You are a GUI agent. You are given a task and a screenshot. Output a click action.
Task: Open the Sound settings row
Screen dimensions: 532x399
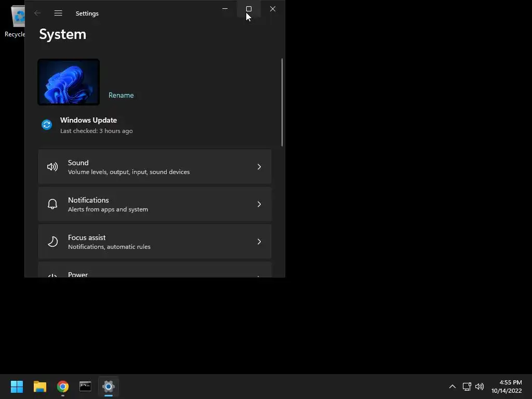[155, 167]
